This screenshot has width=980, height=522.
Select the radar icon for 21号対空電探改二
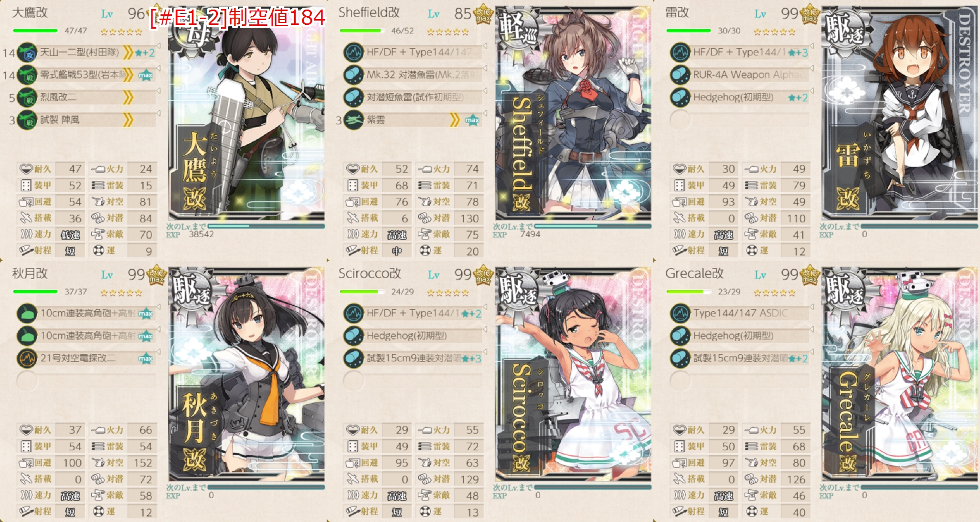tap(27, 359)
